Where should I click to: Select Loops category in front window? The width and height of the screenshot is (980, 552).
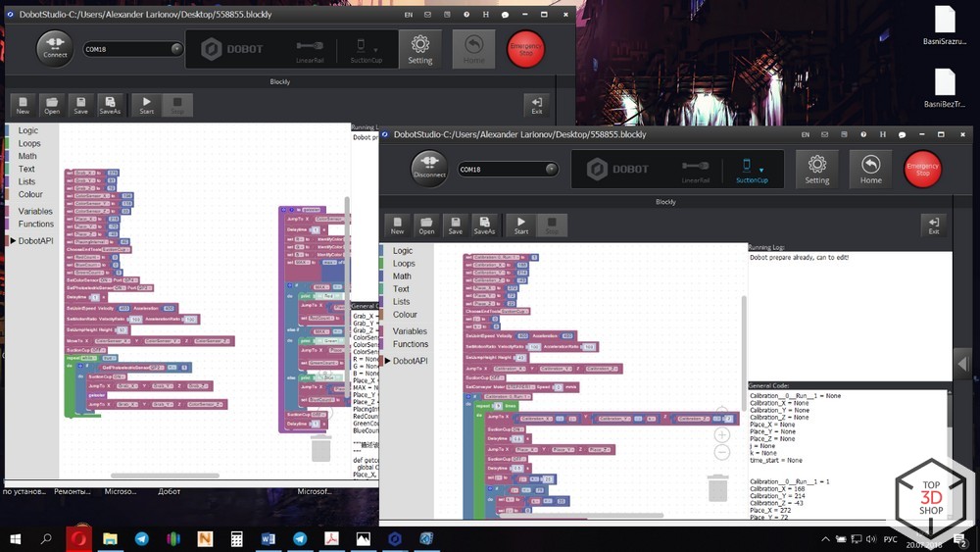pos(404,263)
